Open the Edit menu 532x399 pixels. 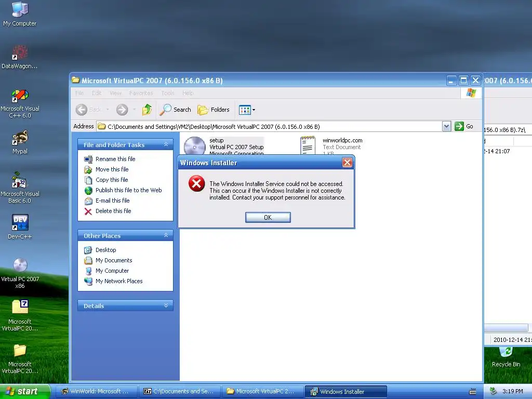tap(97, 93)
